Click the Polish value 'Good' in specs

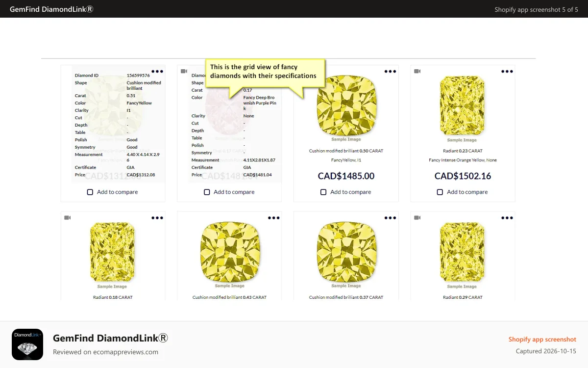(132, 140)
